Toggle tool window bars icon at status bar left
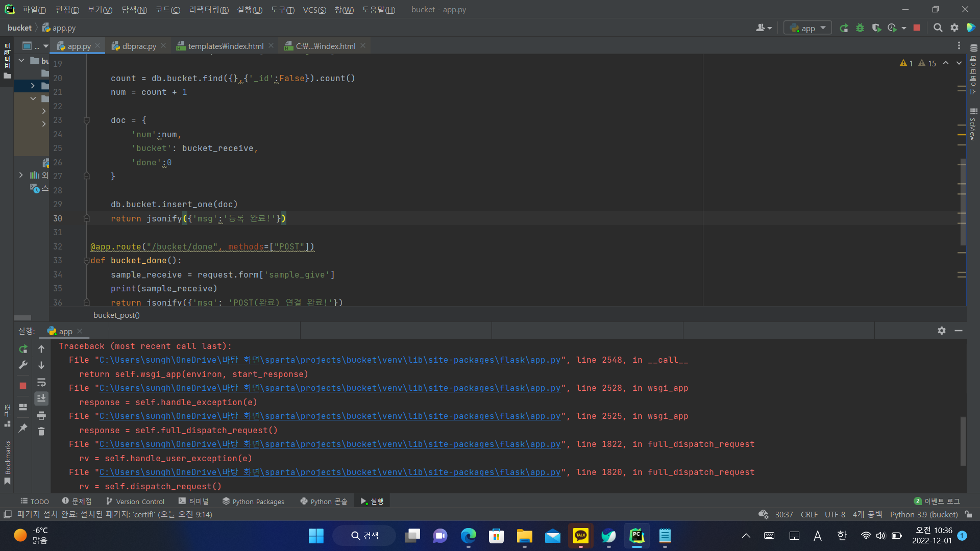The width and height of the screenshot is (980, 551). pos(7,514)
